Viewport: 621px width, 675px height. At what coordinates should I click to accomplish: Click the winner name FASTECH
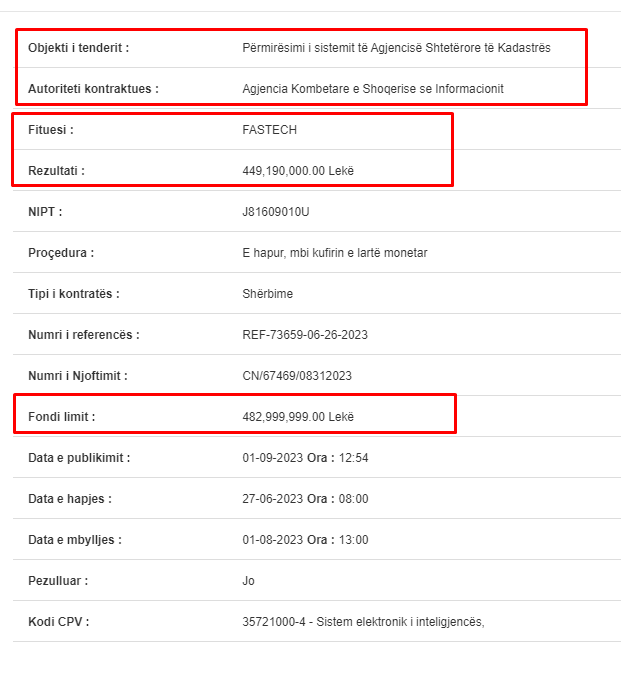click(269, 130)
